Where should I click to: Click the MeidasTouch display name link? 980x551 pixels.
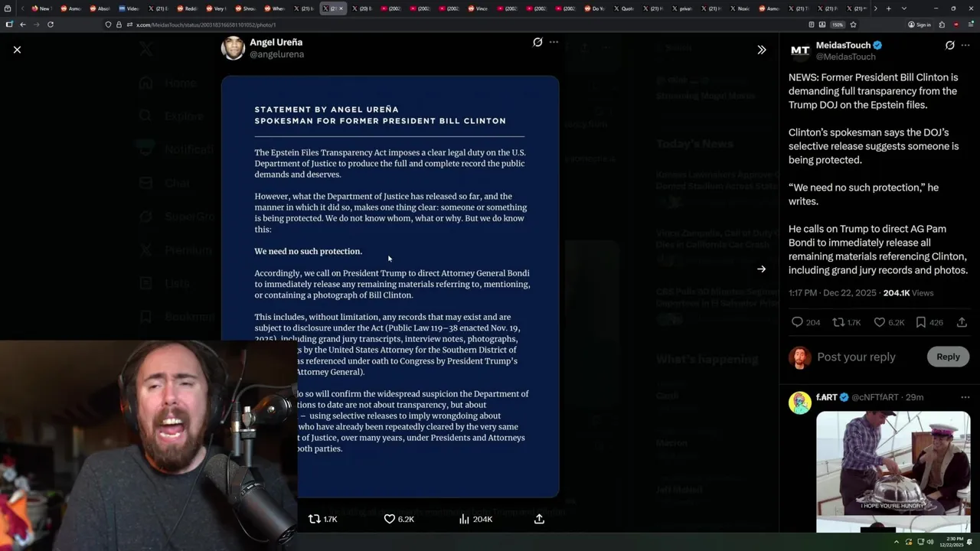pyautogui.click(x=843, y=45)
